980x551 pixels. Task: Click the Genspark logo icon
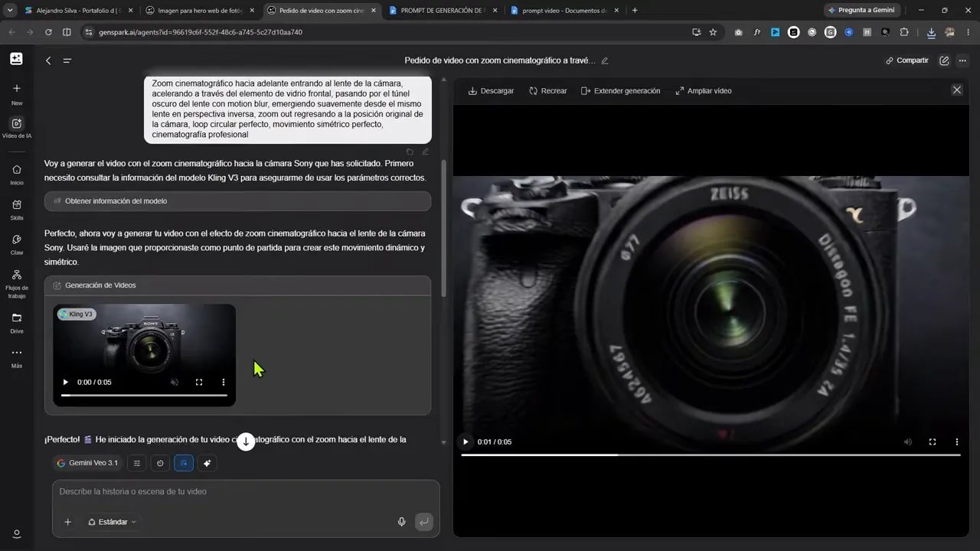[x=16, y=59]
